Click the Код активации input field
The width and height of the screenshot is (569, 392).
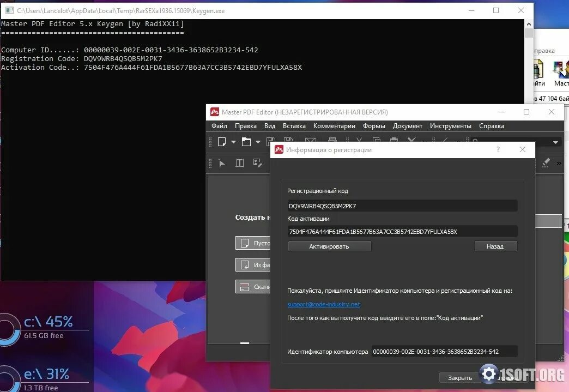402,232
